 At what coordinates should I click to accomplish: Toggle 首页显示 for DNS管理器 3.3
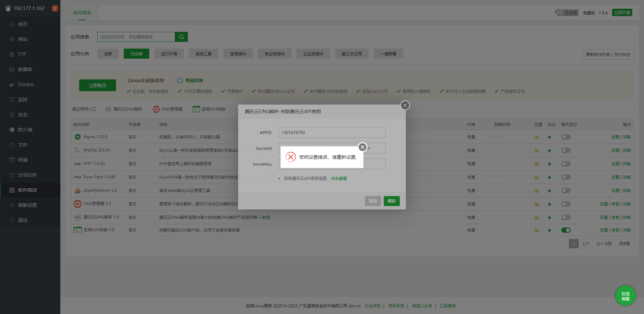566,204
